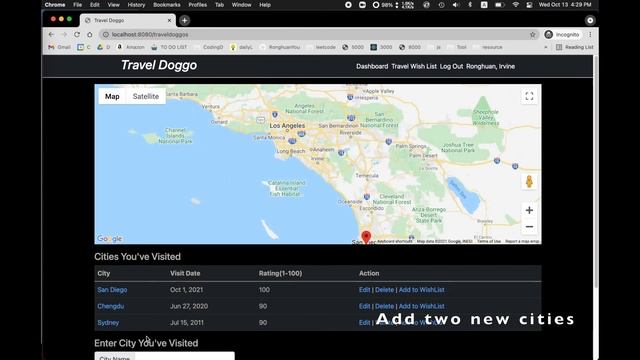Click the Visit Date column header
The width and height of the screenshot is (640, 360).
tap(185, 273)
